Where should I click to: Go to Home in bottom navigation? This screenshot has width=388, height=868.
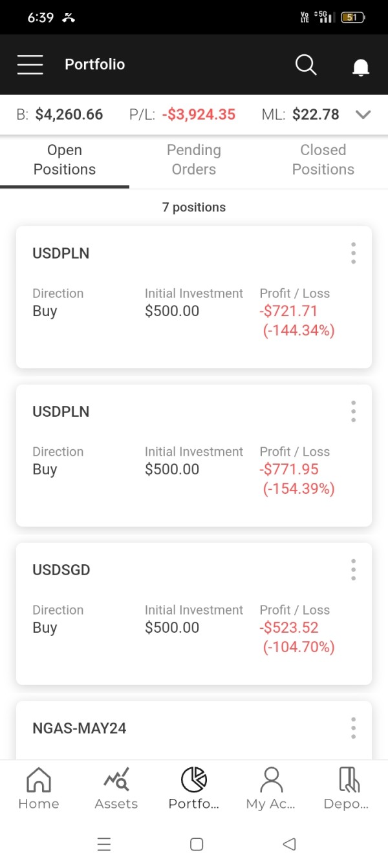click(38, 789)
